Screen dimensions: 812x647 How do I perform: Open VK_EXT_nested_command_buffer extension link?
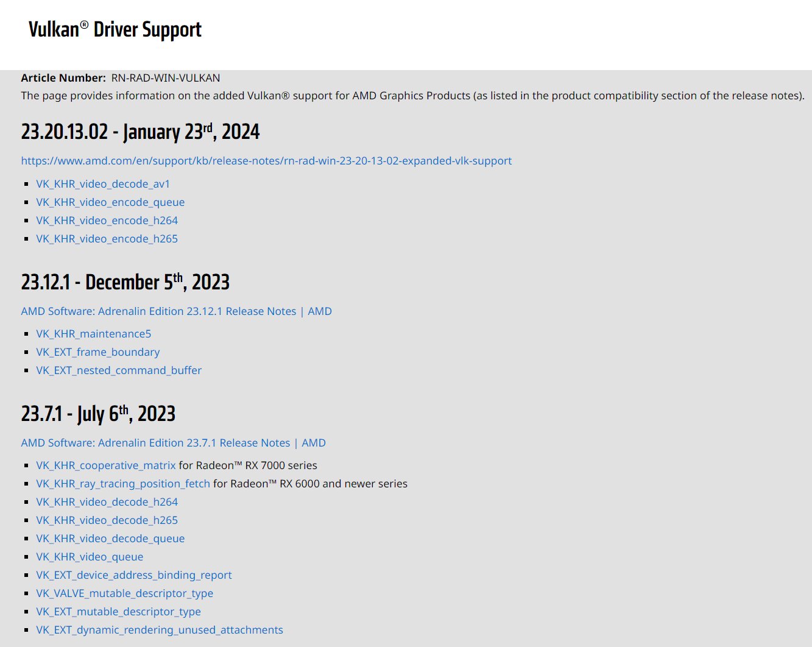[119, 370]
